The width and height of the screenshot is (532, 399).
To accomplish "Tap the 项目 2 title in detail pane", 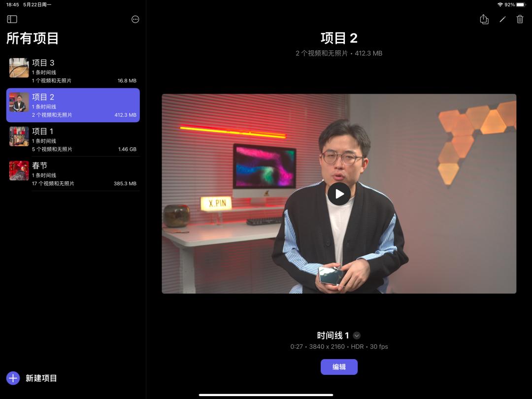I will (339, 38).
